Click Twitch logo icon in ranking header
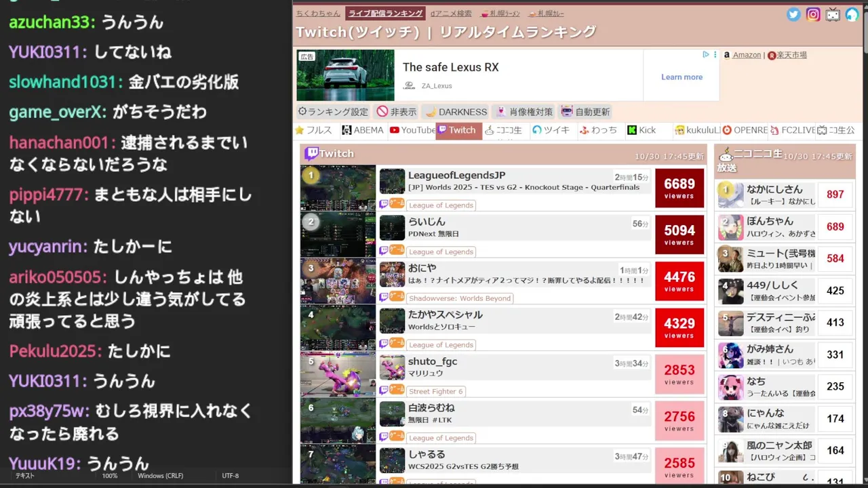The image size is (868, 488). 312,154
